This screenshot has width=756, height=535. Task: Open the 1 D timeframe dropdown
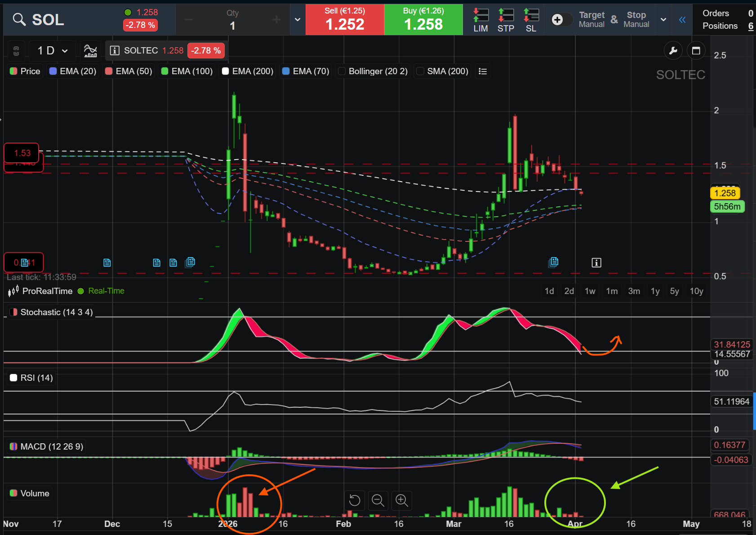pyautogui.click(x=53, y=51)
